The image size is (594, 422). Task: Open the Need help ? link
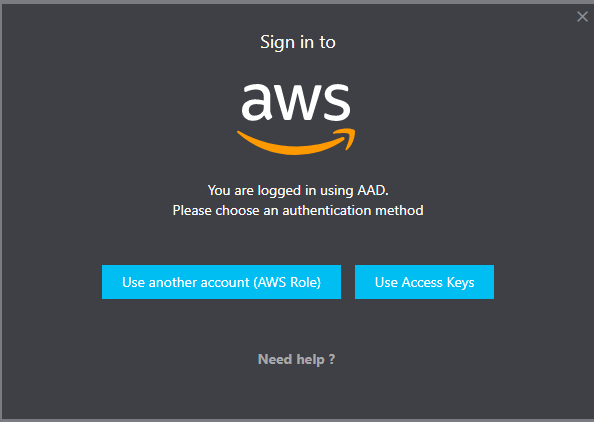297,359
